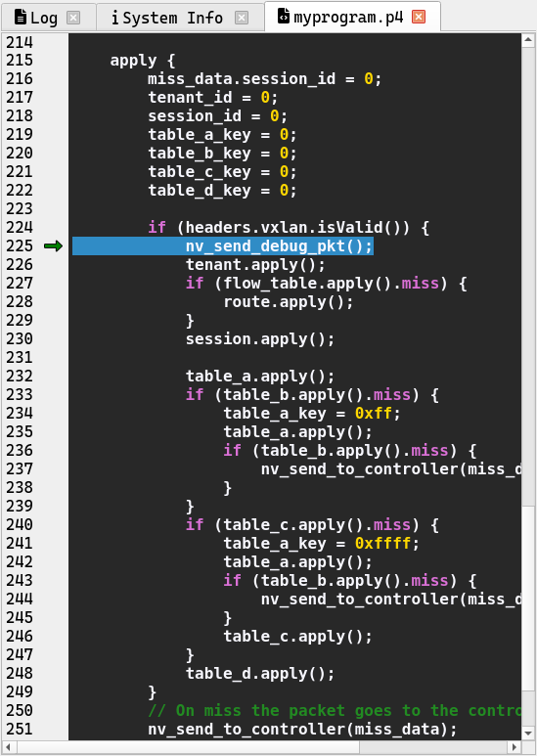Select the myprogram.p4 tab
This screenshot has height=756, width=537.
coord(352,17)
